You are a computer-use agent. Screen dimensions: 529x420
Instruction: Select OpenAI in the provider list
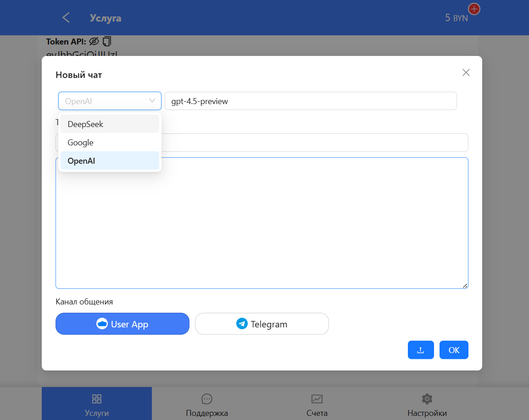click(110, 161)
